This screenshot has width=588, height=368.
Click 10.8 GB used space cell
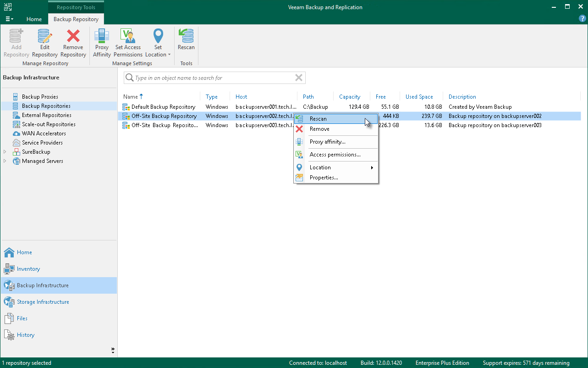434,107
